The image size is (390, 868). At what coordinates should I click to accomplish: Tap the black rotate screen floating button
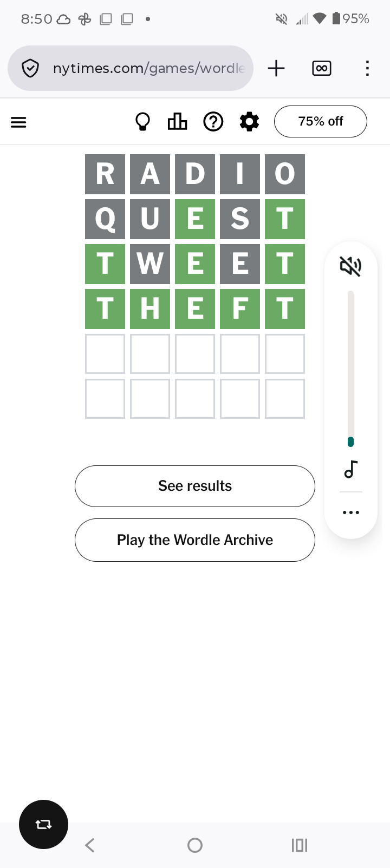click(x=43, y=824)
